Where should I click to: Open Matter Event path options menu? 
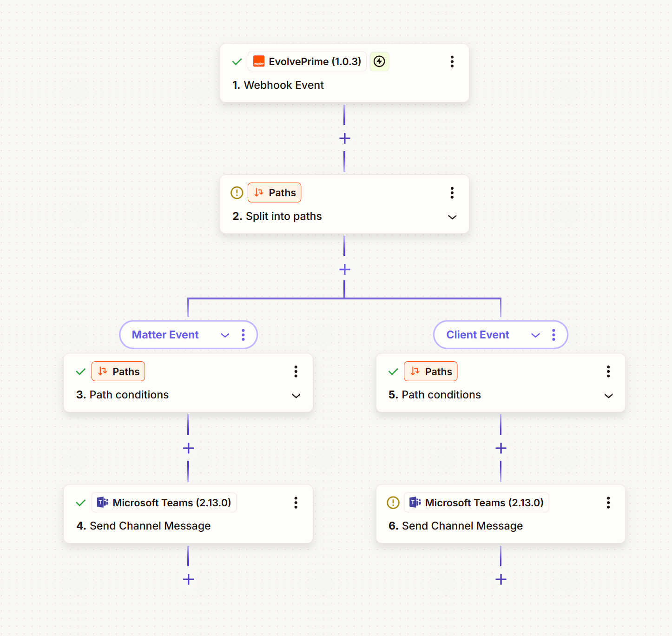coord(243,335)
